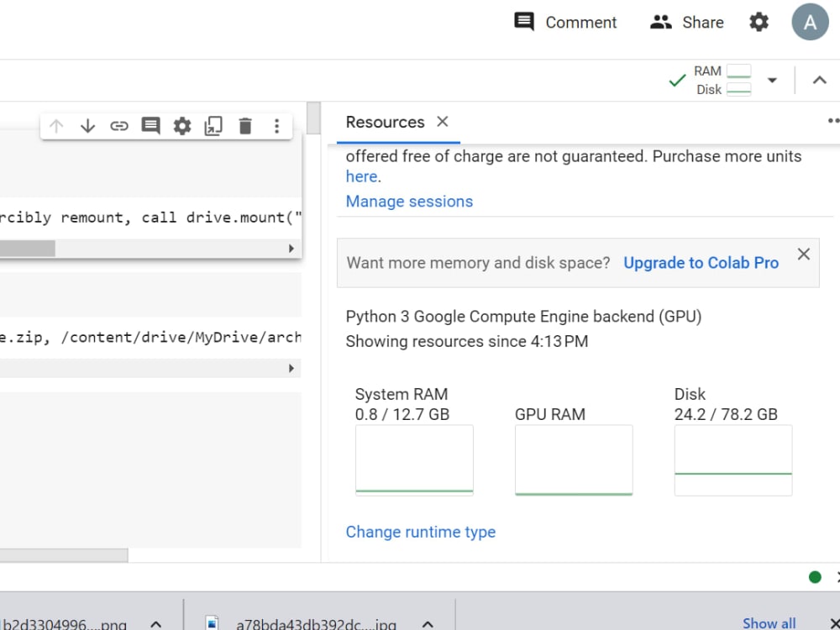
Task: Open Manage sessions link
Action: tap(409, 202)
